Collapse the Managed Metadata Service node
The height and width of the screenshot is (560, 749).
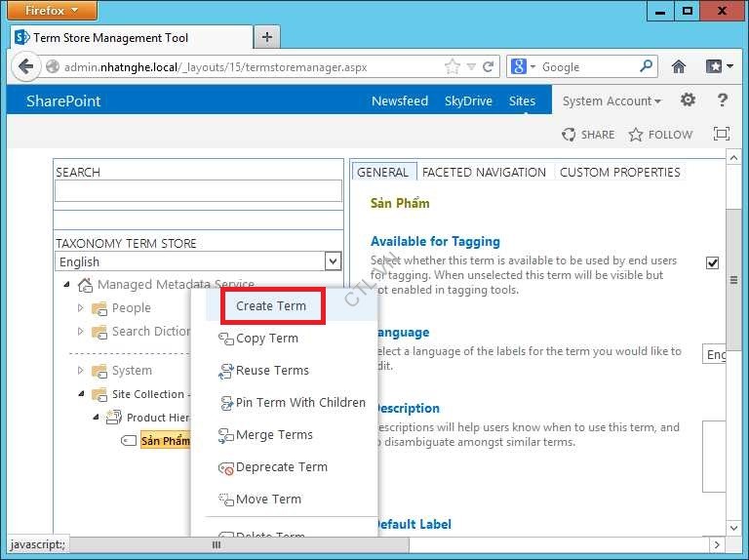point(67,285)
